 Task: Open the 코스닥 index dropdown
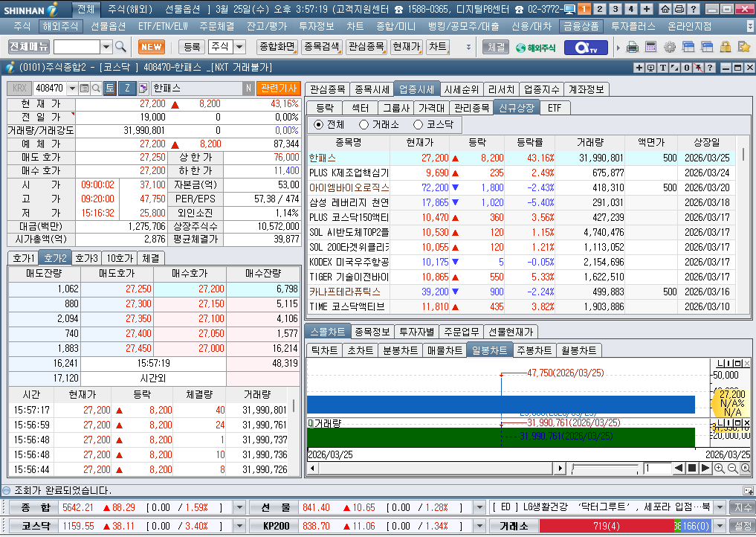[x=239, y=526]
